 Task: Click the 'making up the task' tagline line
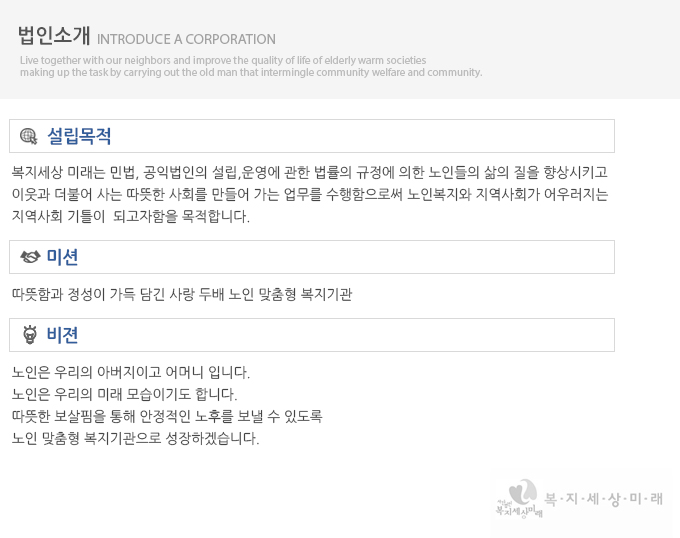250,73
